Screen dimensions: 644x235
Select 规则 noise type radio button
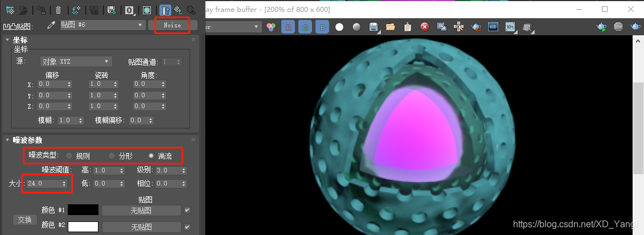tap(69, 156)
